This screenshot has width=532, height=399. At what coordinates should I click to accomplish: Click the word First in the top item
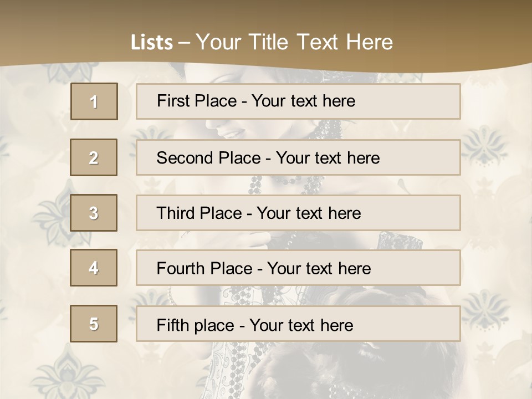click(x=172, y=101)
